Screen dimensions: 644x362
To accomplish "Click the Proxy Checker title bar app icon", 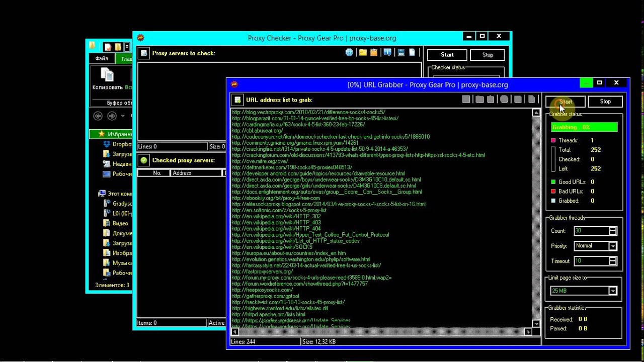I will click(140, 38).
